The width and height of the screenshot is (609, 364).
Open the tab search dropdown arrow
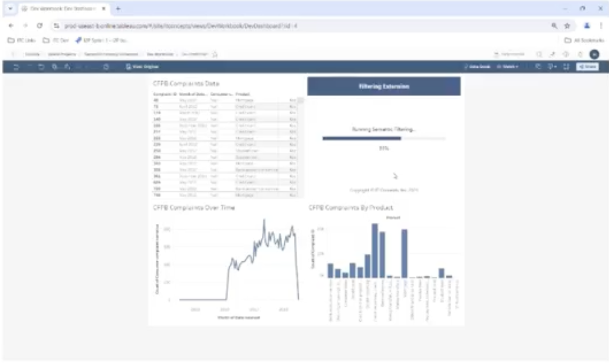[11, 9]
